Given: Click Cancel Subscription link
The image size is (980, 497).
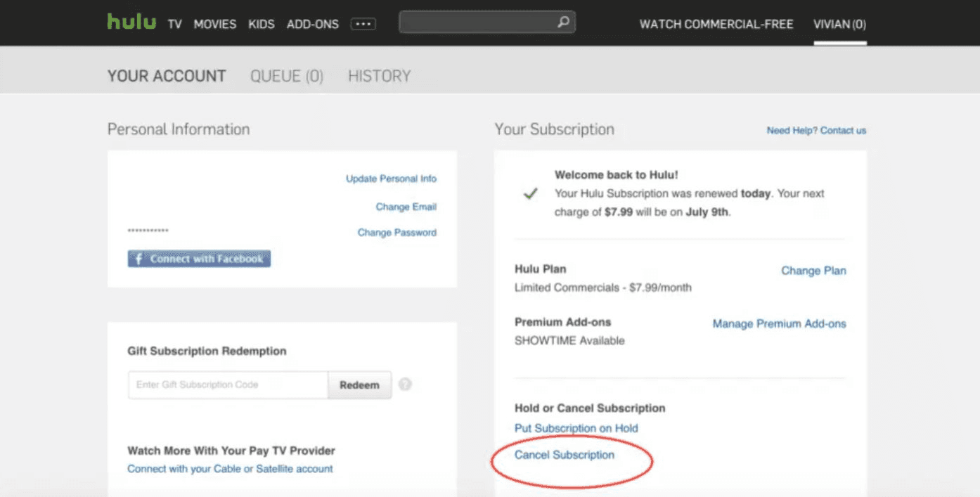Looking at the screenshot, I should (x=565, y=455).
